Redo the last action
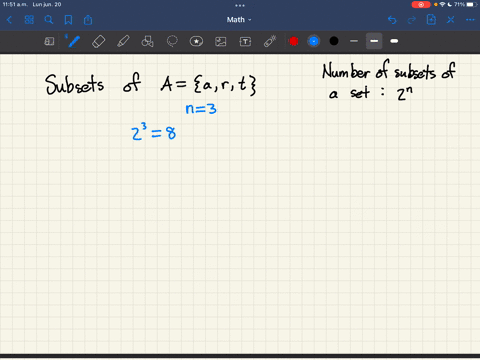 [x=412, y=20]
